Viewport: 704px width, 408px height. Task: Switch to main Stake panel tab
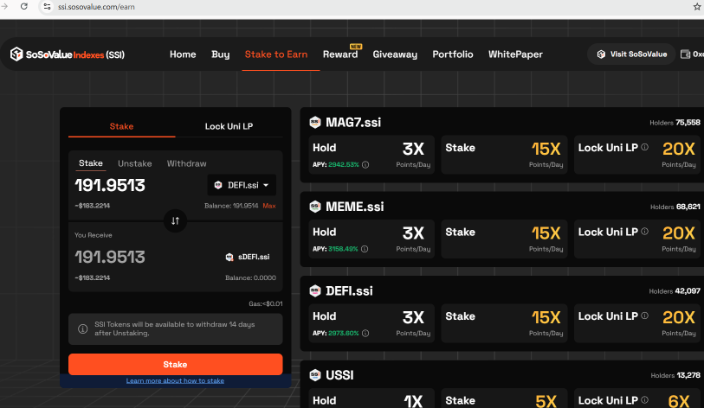coord(122,126)
